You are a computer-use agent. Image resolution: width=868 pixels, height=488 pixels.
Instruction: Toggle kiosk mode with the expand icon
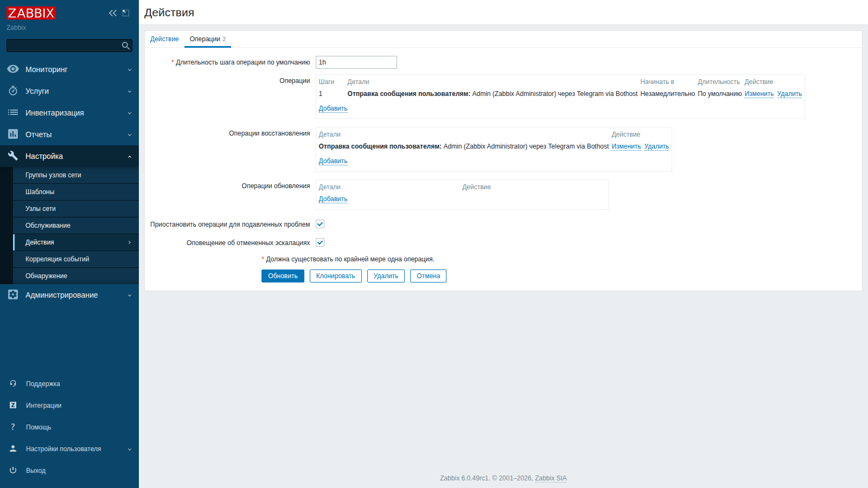[x=126, y=13]
